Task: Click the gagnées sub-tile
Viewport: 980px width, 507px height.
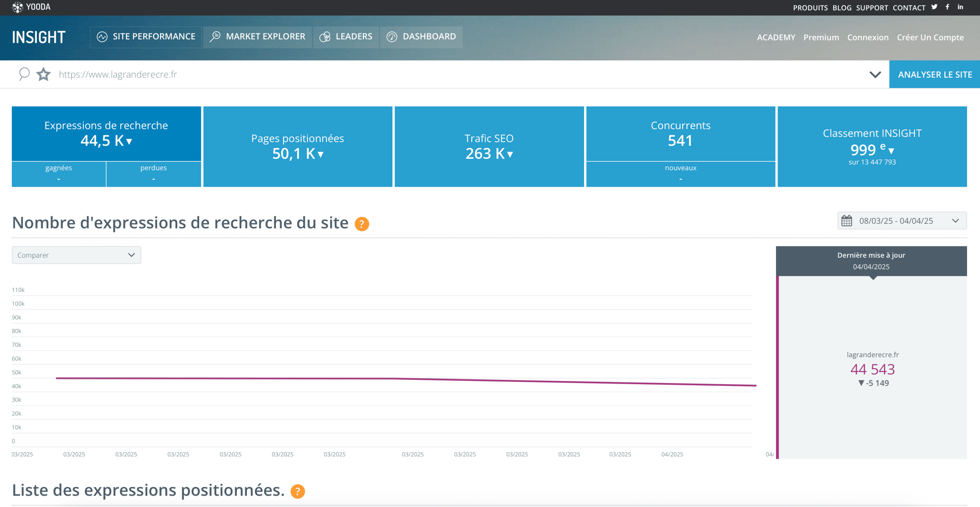Action: coord(59,174)
